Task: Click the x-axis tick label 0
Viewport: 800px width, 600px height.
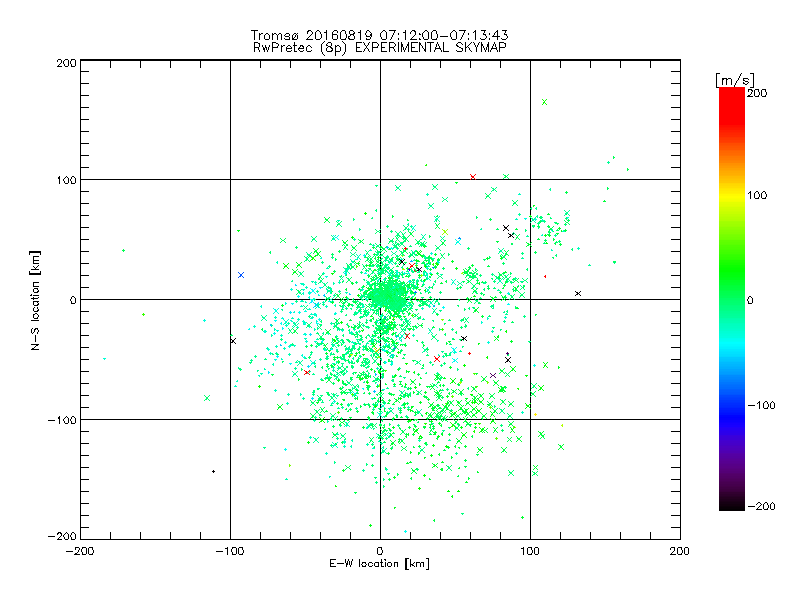Action: coord(380,551)
